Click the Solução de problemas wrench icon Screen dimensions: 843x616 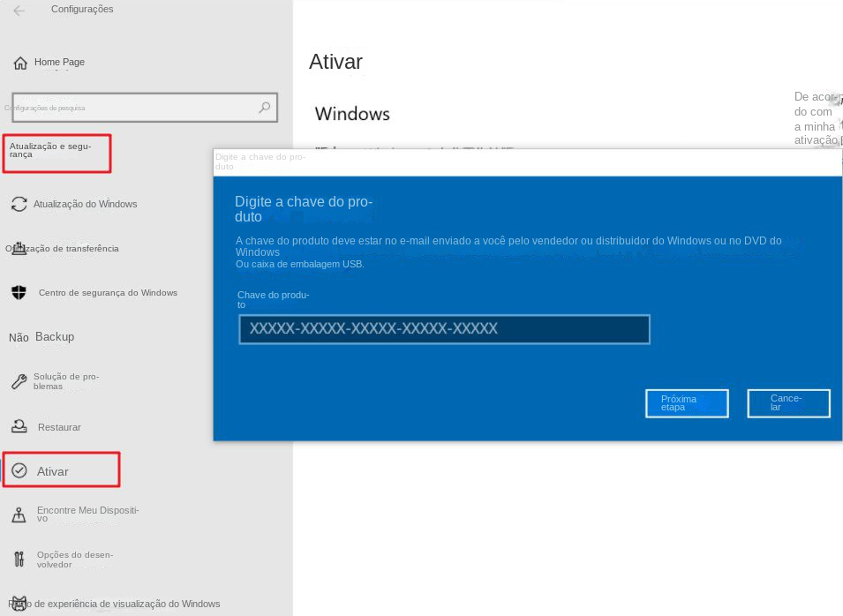tap(19, 381)
